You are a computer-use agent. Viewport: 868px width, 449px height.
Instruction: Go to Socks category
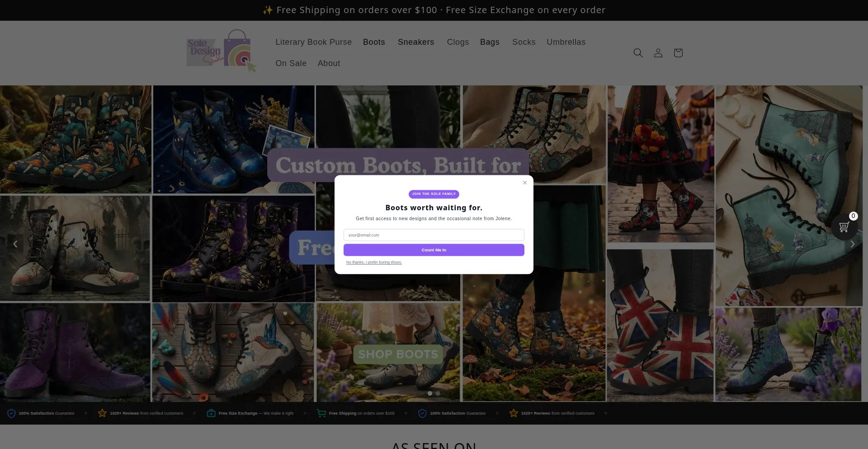pyautogui.click(x=524, y=42)
